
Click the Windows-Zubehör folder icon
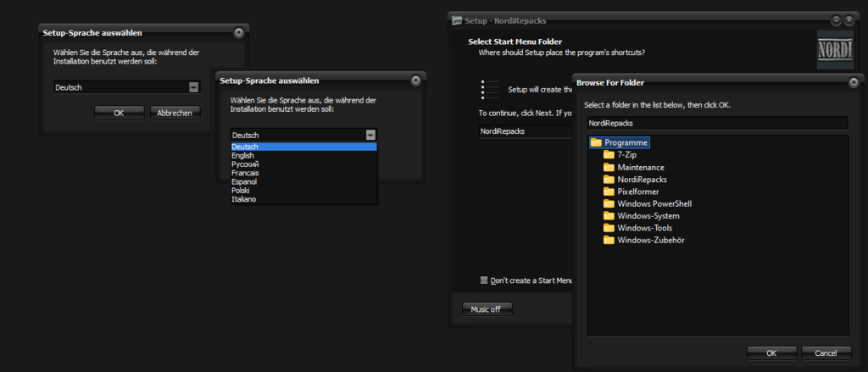609,241
